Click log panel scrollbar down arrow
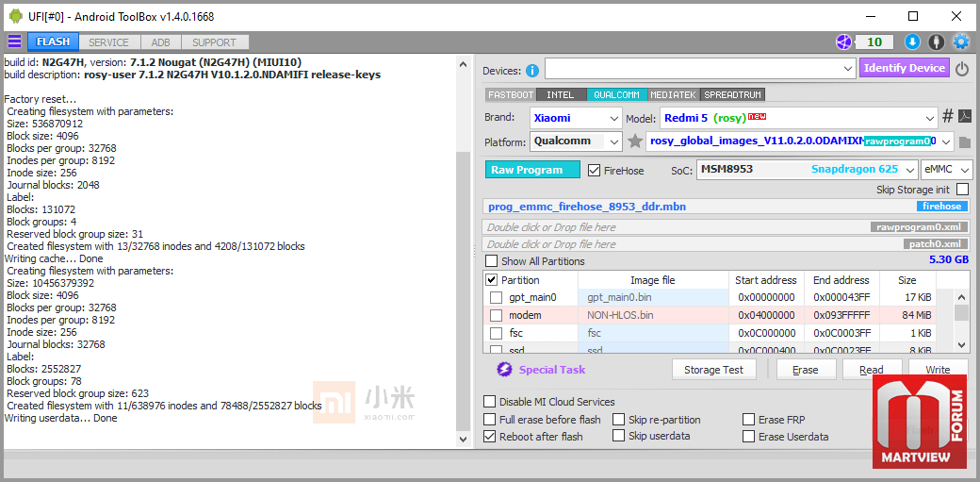The width and height of the screenshot is (980, 482). [x=463, y=440]
